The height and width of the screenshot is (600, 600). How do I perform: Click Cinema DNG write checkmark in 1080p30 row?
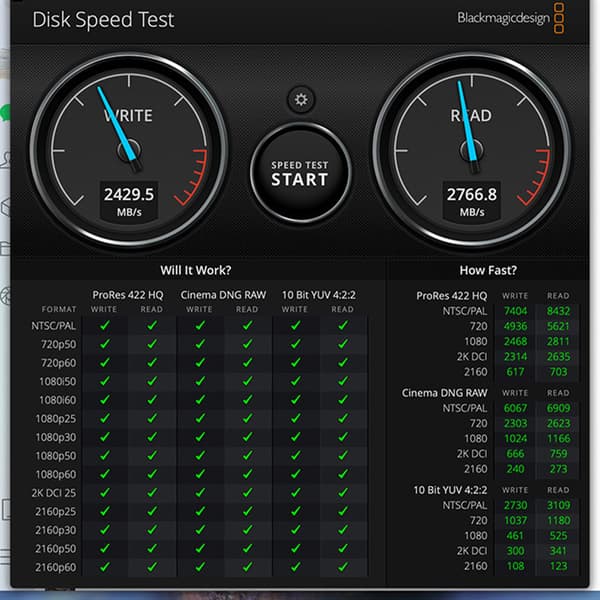[x=200, y=437]
